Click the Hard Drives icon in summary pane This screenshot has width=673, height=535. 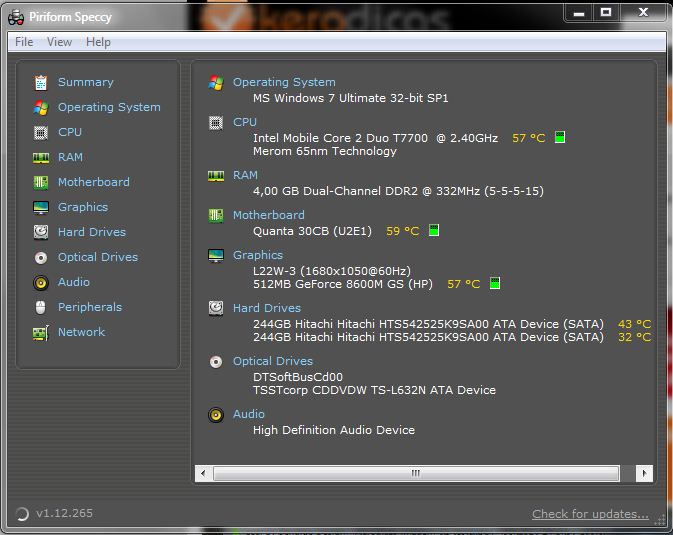pyautogui.click(x=216, y=308)
